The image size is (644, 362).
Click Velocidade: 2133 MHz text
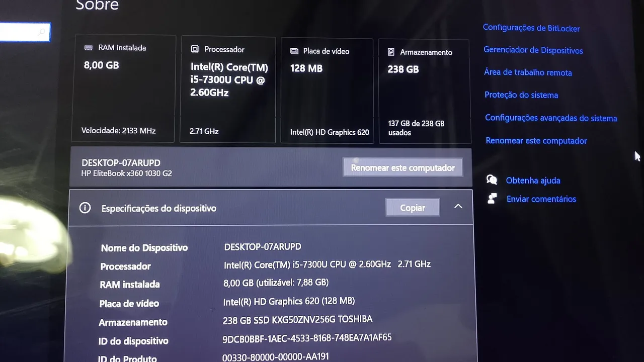coord(119,131)
